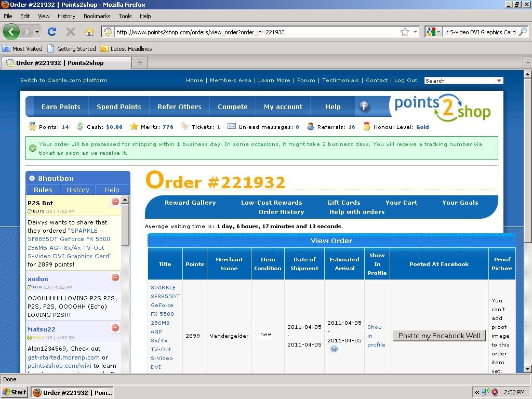The height and width of the screenshot is (399, 532).
Task: Open a new tab with plus icon
Action: pos(139,63)
